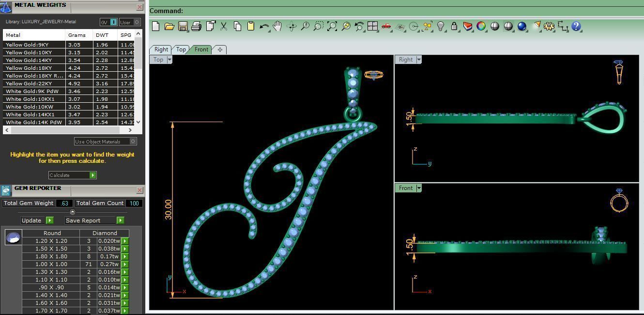This screenshot has width=644, height=315.
Task: Save the model with floppy icon
Action: pyautogui.click(x=183, y=26)
